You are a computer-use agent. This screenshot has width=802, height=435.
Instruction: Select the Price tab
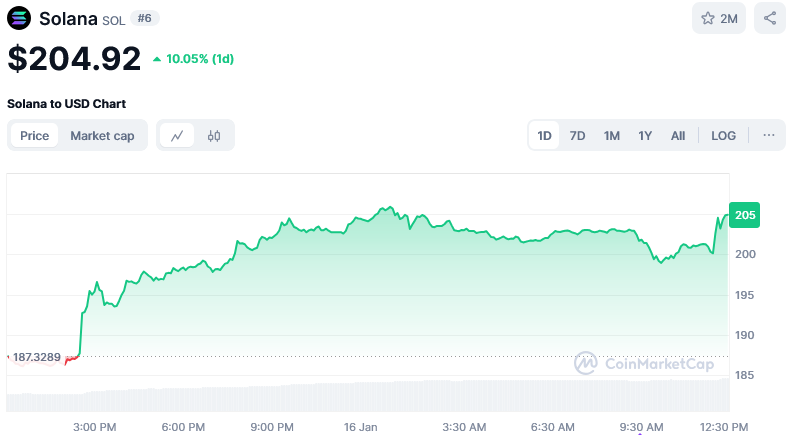click(34, 136)
